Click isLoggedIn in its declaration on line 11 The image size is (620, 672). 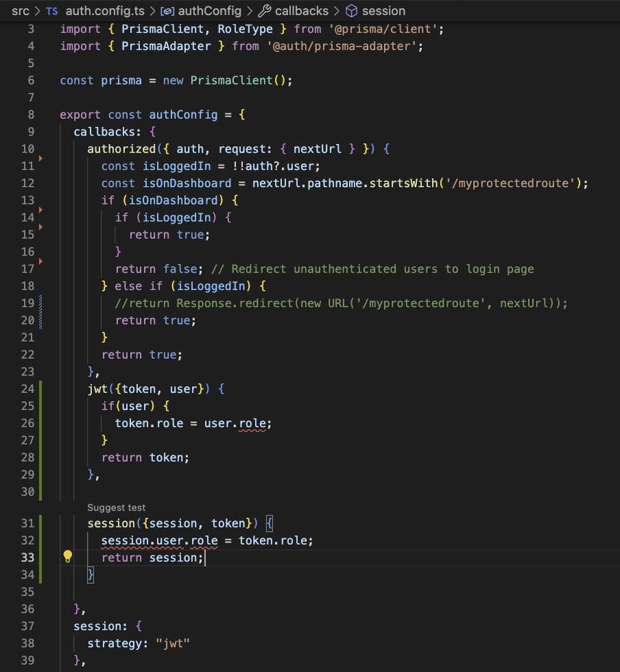click(177, 166)
